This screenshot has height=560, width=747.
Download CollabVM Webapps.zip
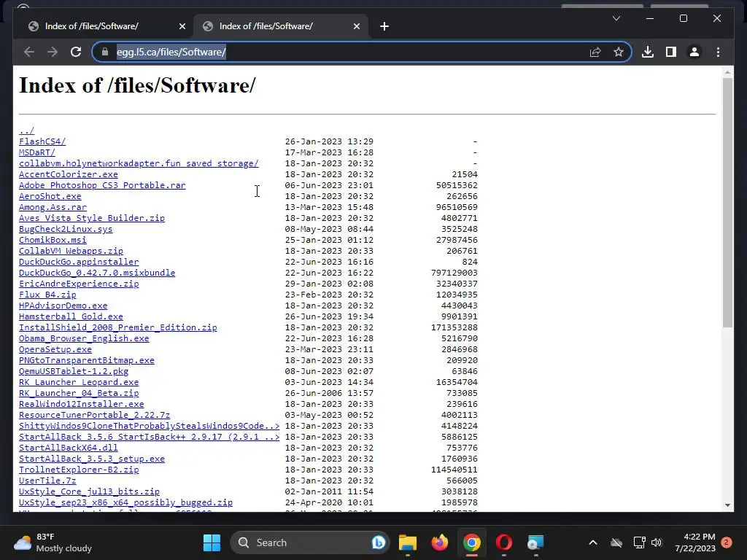pyautogui.click(x=71, y=251)
